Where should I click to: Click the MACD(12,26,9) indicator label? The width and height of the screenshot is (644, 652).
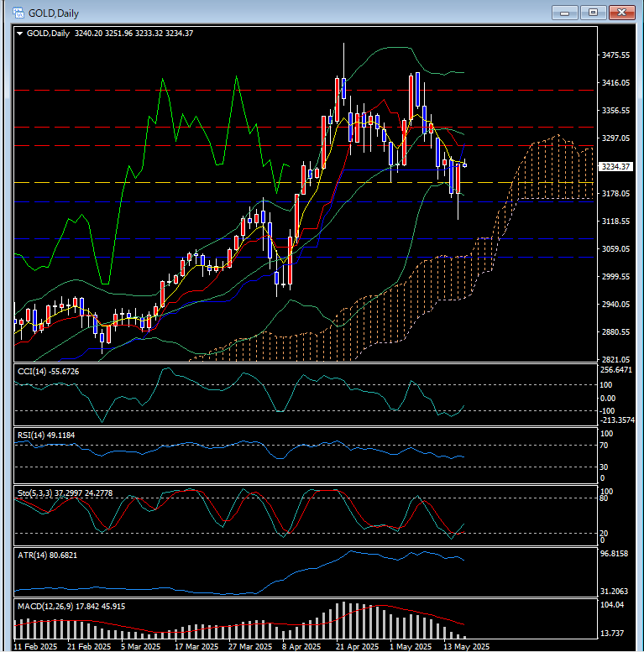tap(71, 607)
